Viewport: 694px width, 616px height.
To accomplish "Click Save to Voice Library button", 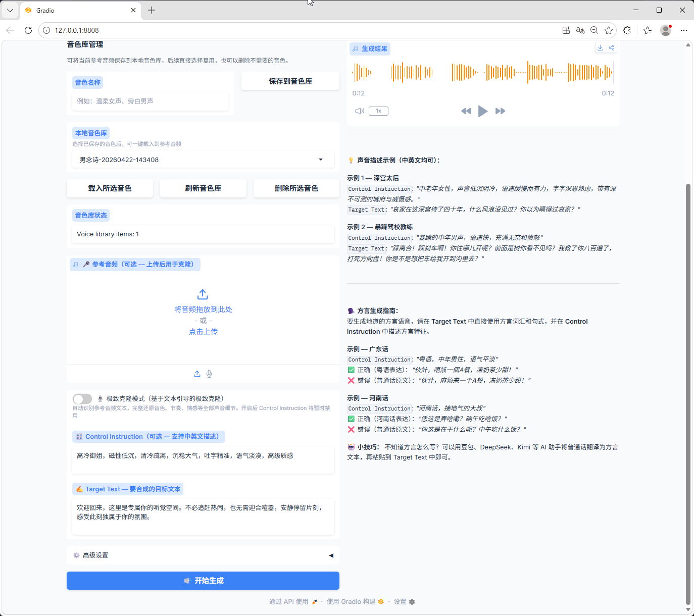I will [x=290, y=81].
